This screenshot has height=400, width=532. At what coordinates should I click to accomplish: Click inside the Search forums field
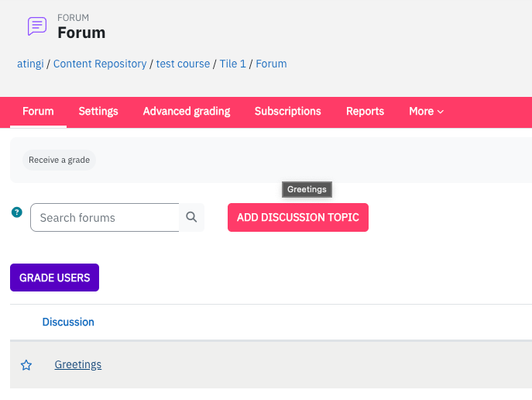105,217
